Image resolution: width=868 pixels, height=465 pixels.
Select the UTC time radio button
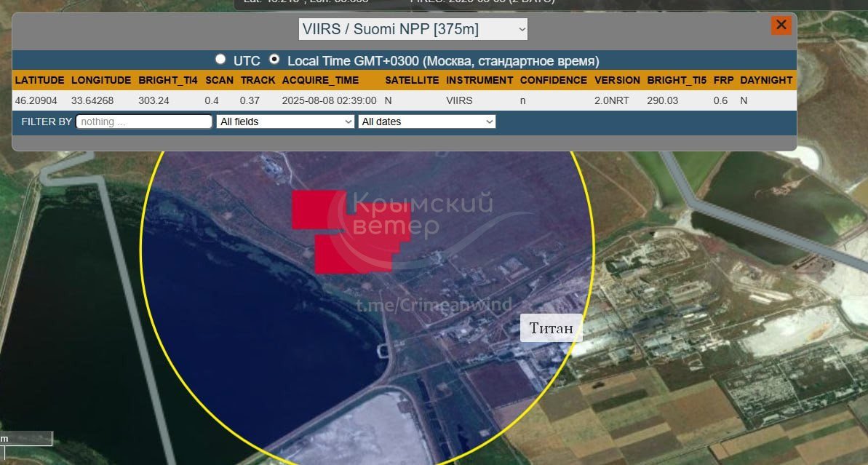tap(220, 60)
